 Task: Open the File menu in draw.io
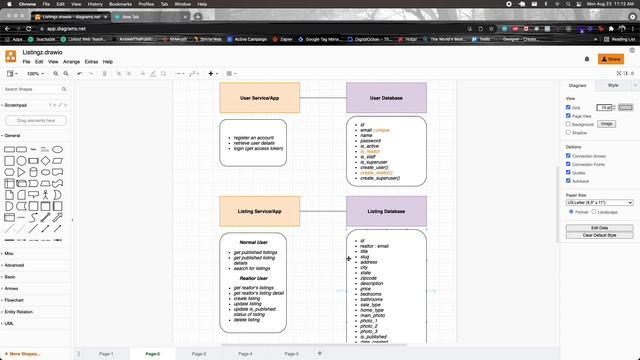(26, 62)
